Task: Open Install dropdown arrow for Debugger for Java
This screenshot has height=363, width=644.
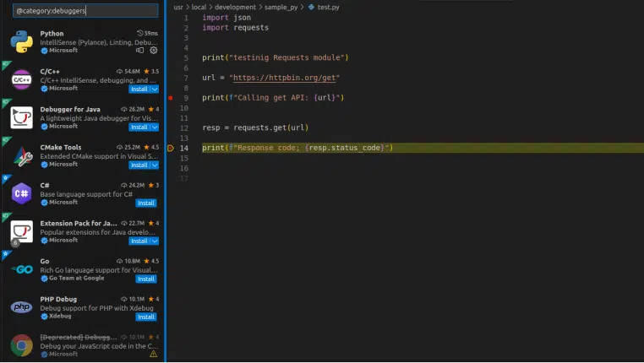Action: pyautogui.click(x=154, y=127)
